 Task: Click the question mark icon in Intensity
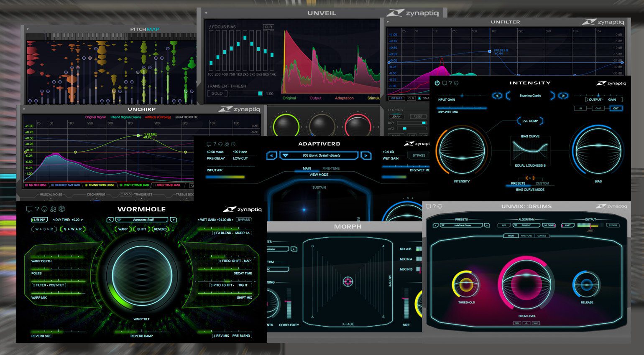(x=450, y=83)
